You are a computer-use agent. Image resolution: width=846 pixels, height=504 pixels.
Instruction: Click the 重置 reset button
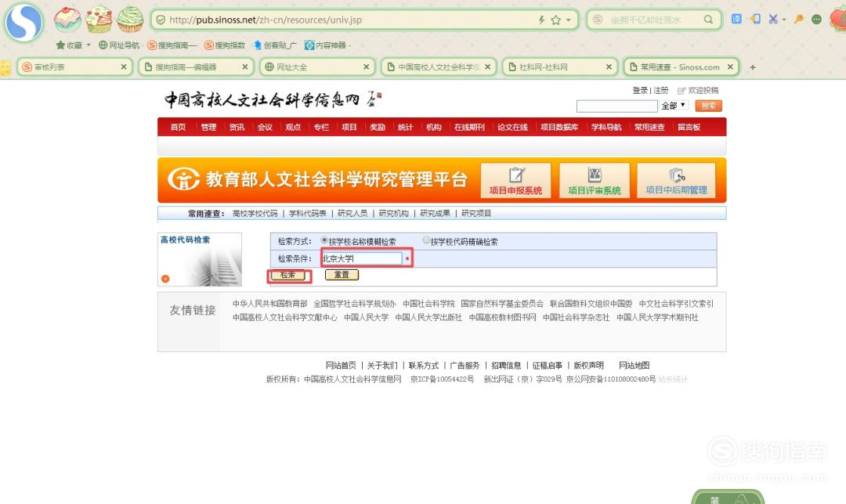click(x=342, y=275)
